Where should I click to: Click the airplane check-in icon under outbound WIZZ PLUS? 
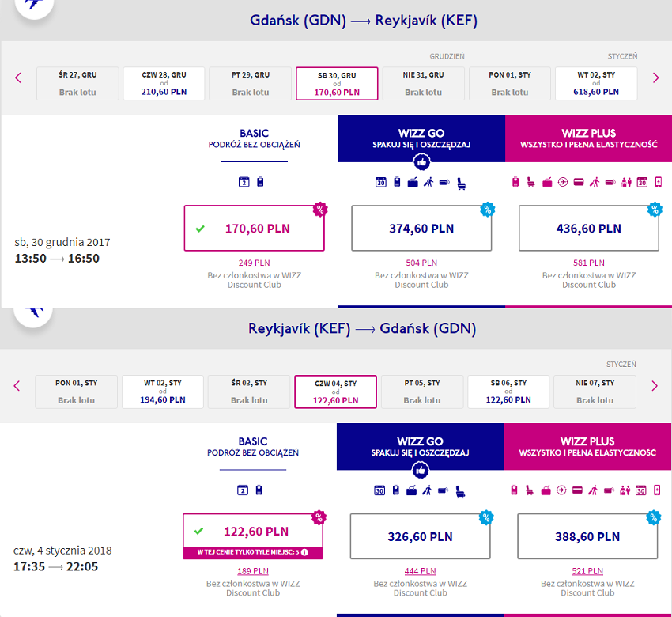(563, 182)
